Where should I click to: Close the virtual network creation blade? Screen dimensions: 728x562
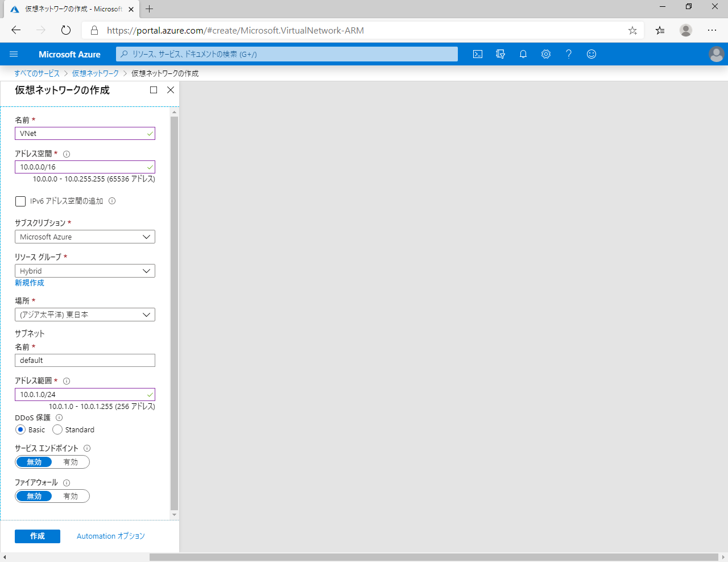pyautogui.click(x=171, y=90)
